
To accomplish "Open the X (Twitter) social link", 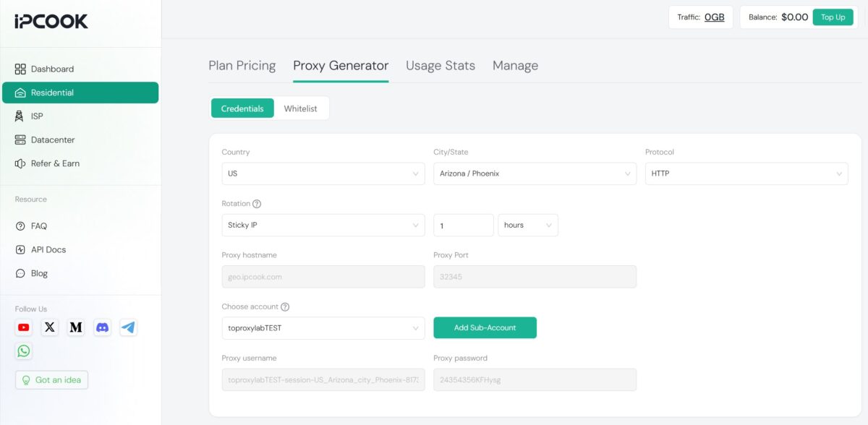I will 50,327.
